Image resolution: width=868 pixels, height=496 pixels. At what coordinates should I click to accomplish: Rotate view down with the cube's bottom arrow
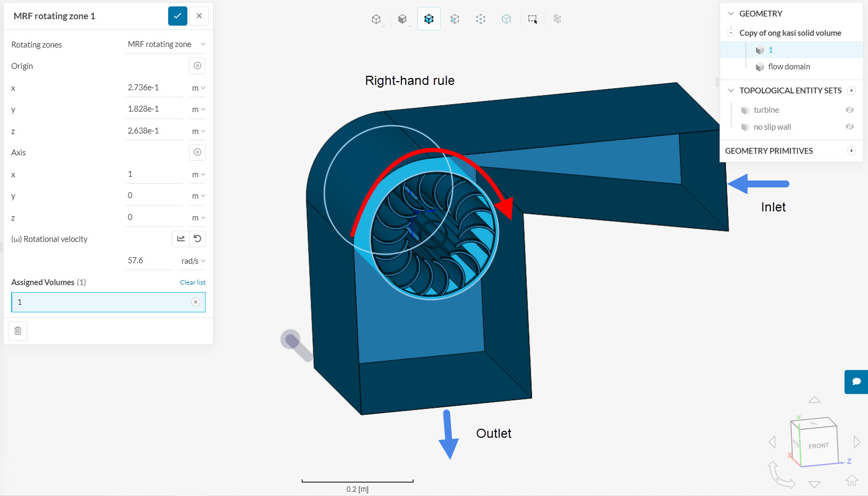tap(815, 484)
